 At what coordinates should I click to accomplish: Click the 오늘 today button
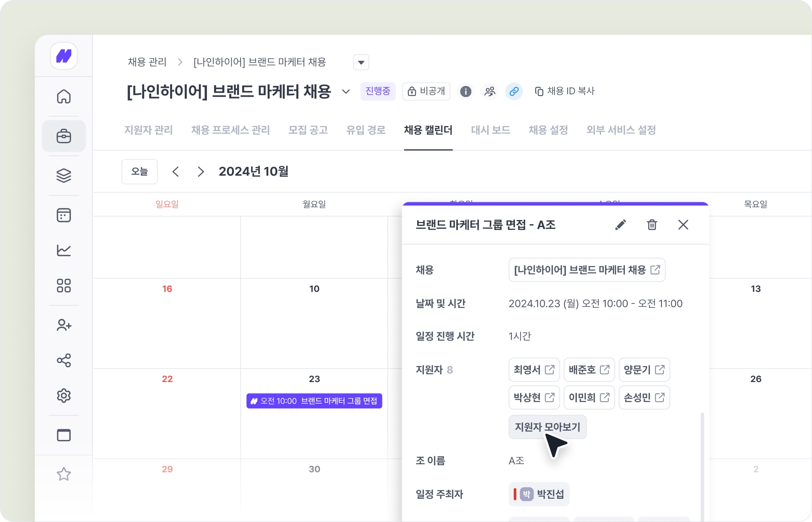coord(140,172)
